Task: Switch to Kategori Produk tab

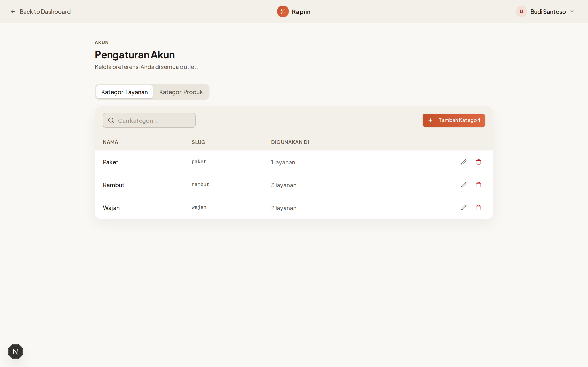Action: (x=181, y=92)
